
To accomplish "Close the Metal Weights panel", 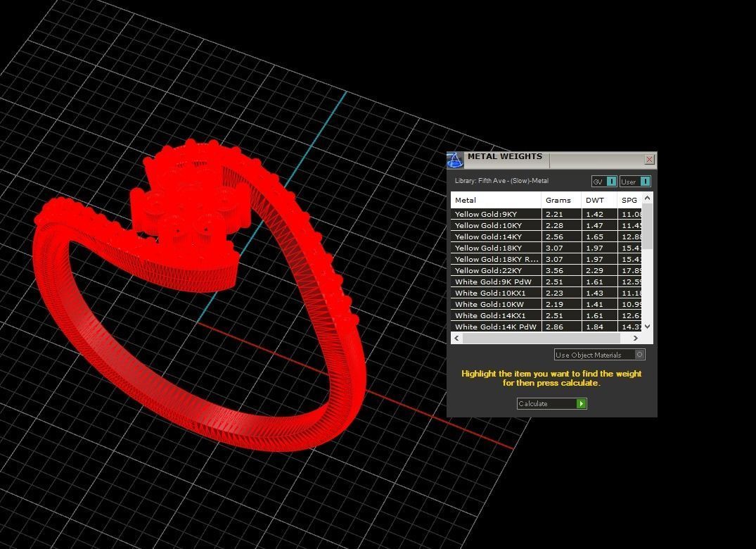I will tap(649, 159).
